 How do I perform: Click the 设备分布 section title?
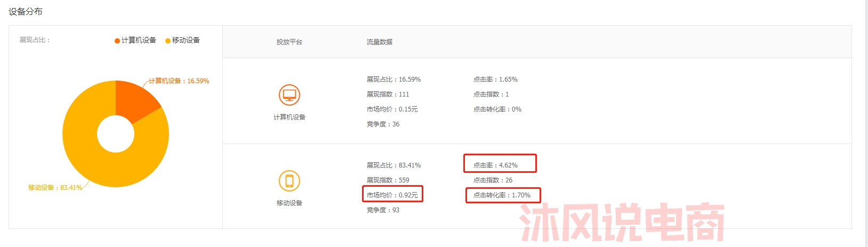click(x=26, y=12)
